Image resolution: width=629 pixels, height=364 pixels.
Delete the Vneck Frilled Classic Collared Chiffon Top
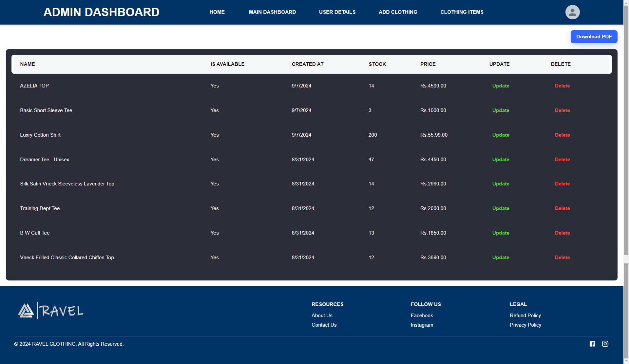coord(562,257)
